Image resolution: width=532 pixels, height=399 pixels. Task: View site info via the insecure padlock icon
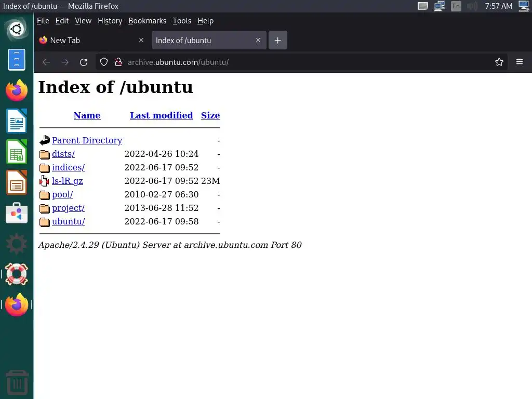click(x=118, y=62)
